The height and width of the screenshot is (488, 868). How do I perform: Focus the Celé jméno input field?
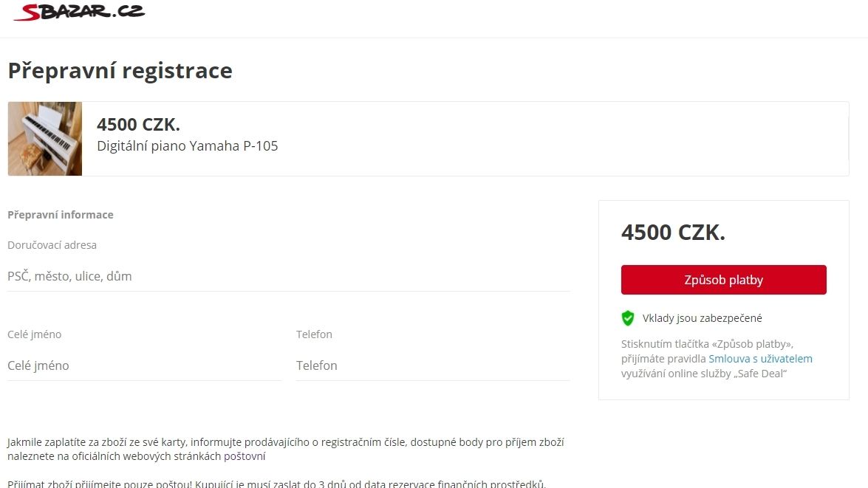coord(144,365)
